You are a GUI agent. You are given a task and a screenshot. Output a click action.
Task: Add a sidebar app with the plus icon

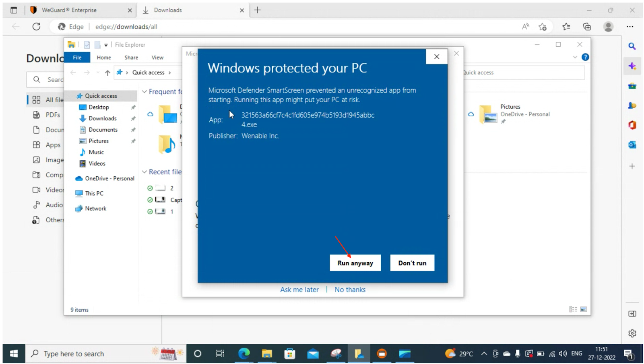(x=632, y=166)
